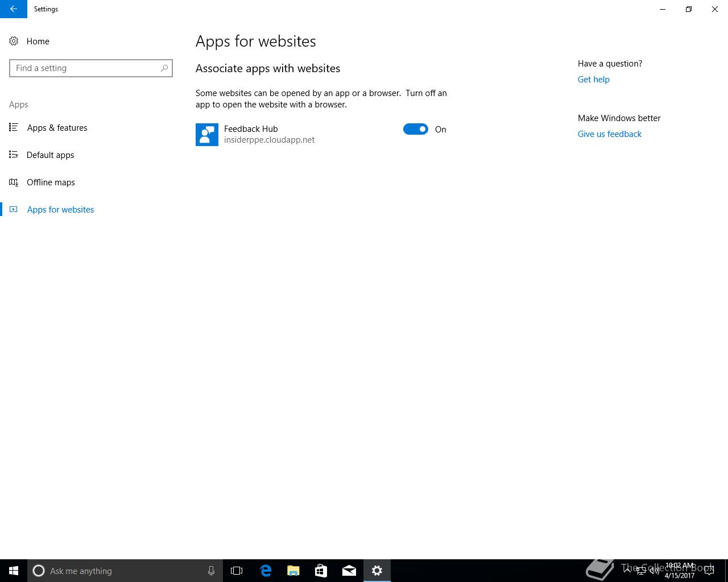The width and height of the screenshot is (728, 582).
Task: Click the volume speaker tray icon
Action: [x=654, y=571]
